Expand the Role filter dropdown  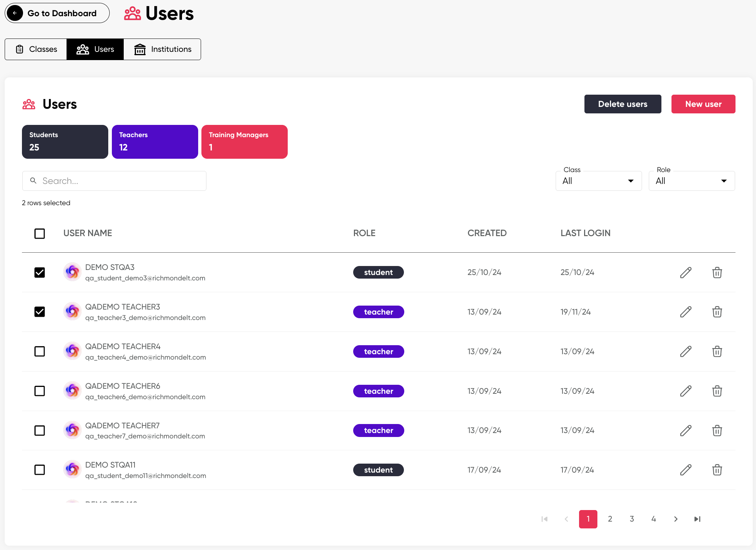pyautogui.click(x=691, y=181)
